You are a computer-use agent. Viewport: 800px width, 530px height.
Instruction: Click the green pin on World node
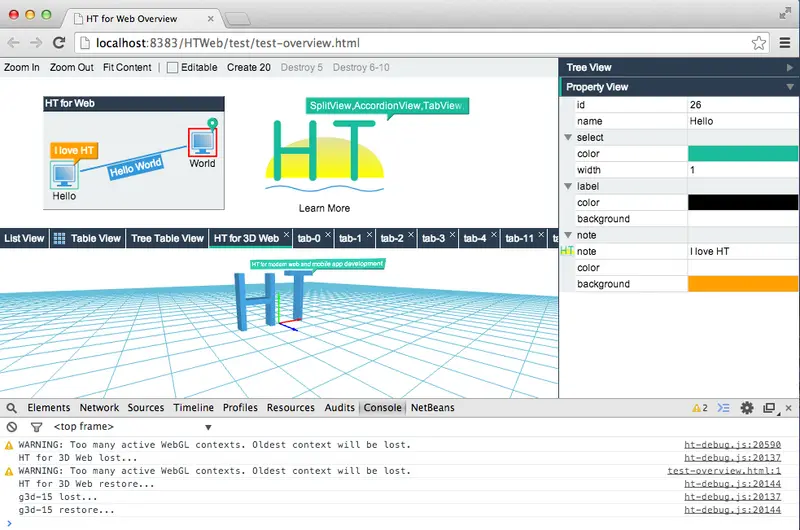213,123
